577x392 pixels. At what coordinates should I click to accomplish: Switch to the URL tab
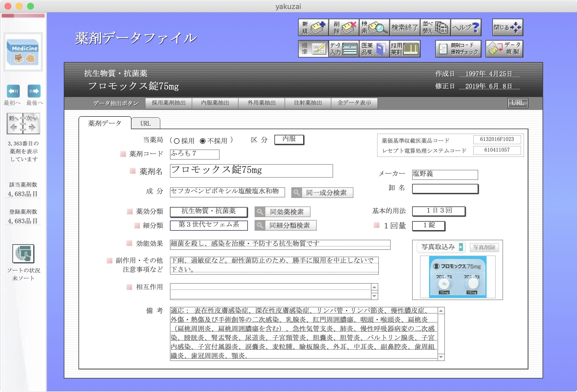146,123
